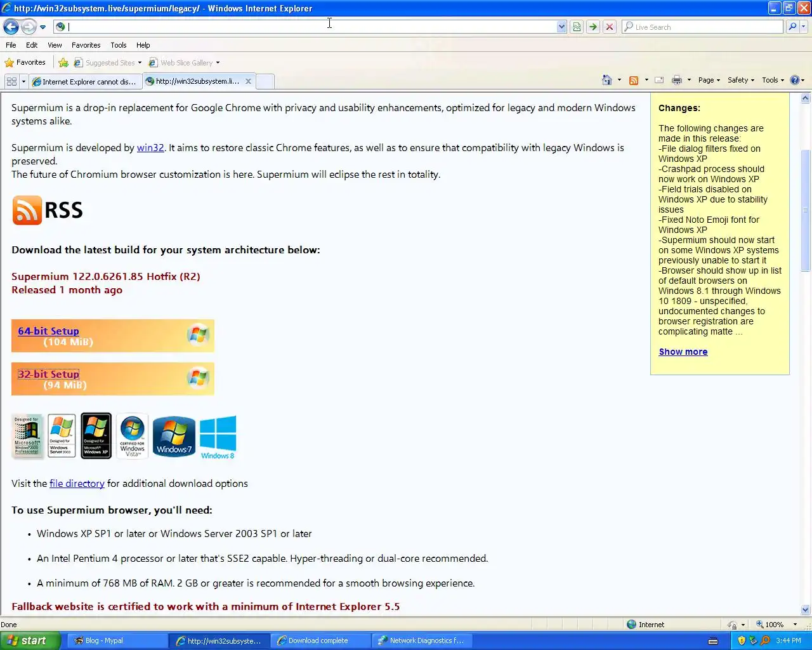
Task: Click the Windows 7 logo badge
Action: [174, 437]
